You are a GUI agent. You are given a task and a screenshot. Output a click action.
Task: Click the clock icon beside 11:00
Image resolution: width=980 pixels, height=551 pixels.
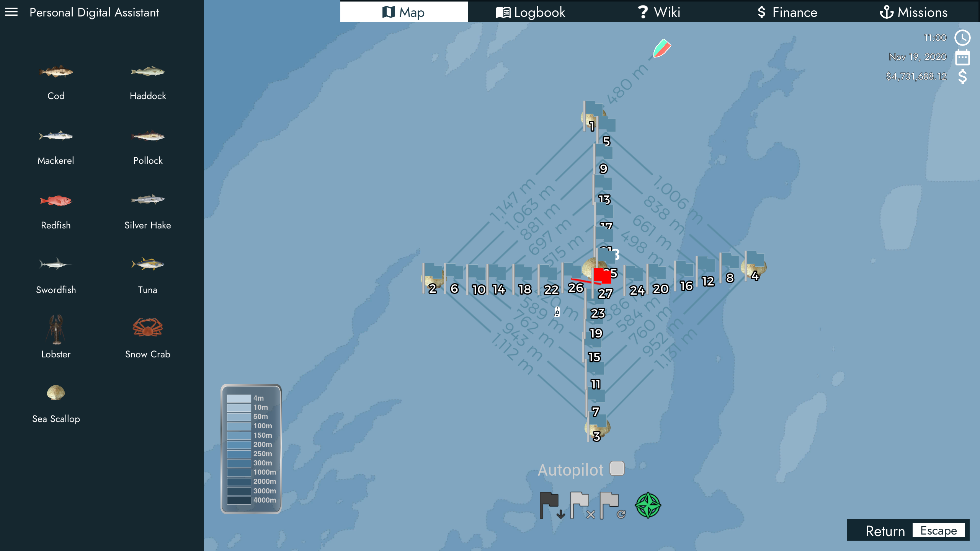pos(962,38)
